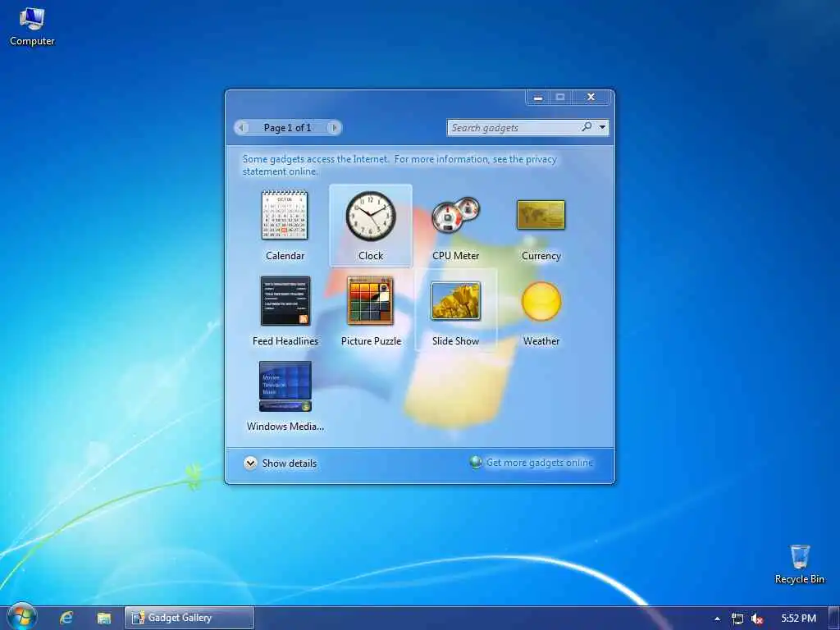Click the network tray icon
The height and width of the screenshot is (630, 840).
tap(737, 619)
